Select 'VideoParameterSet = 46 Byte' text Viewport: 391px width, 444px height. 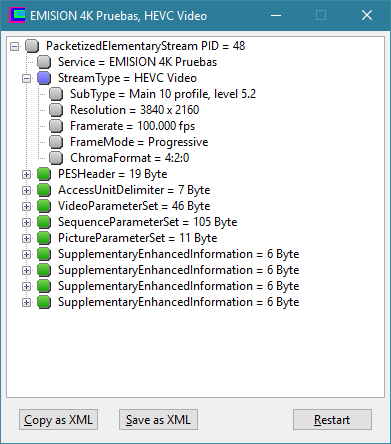[134, 206]
